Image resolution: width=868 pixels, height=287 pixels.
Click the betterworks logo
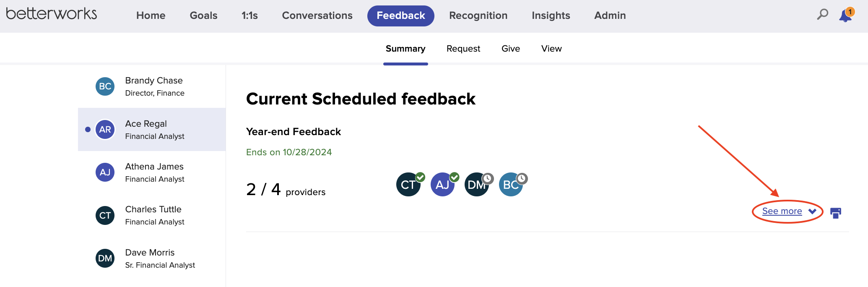pyautogui.click(x=52, y=13)
